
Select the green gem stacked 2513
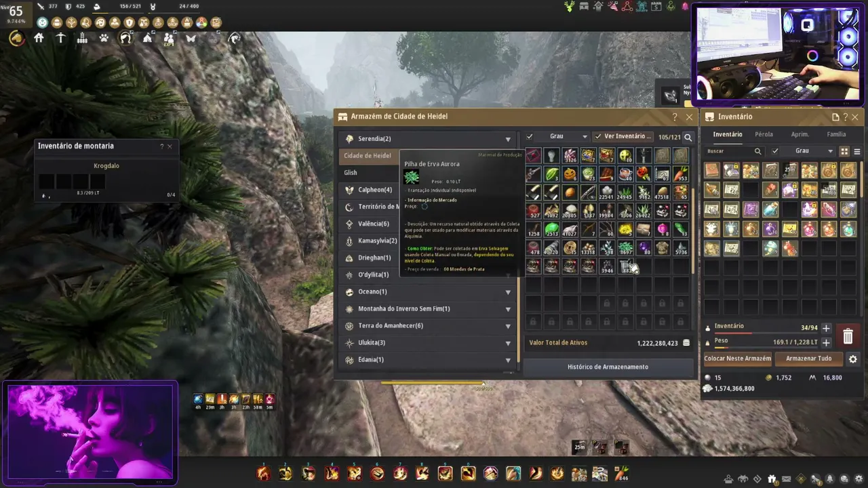click(551, 230)
